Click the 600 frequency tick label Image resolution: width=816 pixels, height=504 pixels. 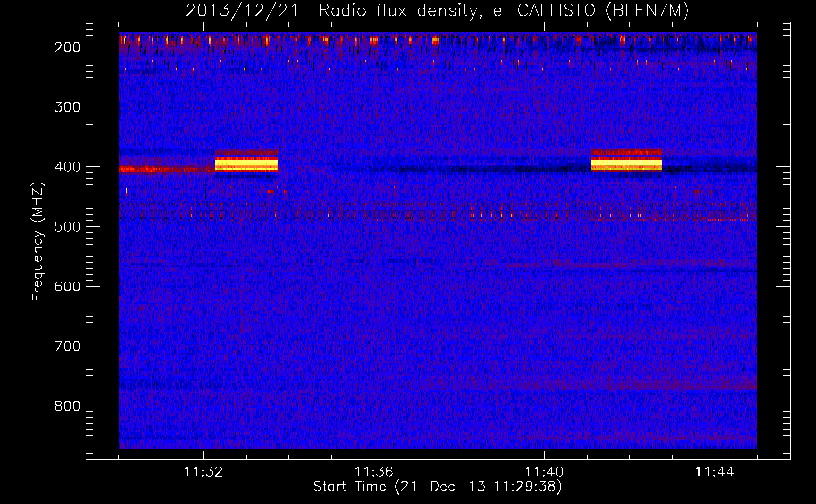[x=68, y=286]
